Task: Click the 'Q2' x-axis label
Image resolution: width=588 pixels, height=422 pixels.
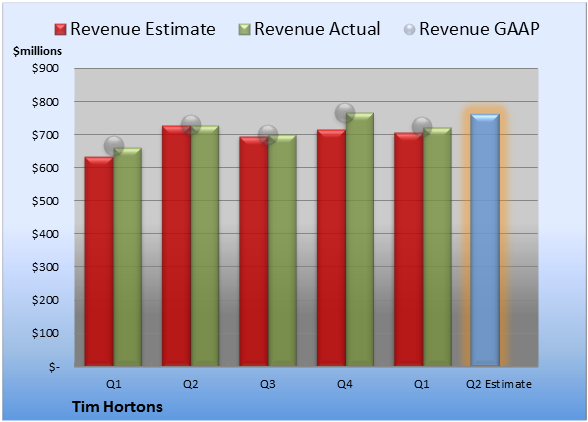Action: [190, 384]
